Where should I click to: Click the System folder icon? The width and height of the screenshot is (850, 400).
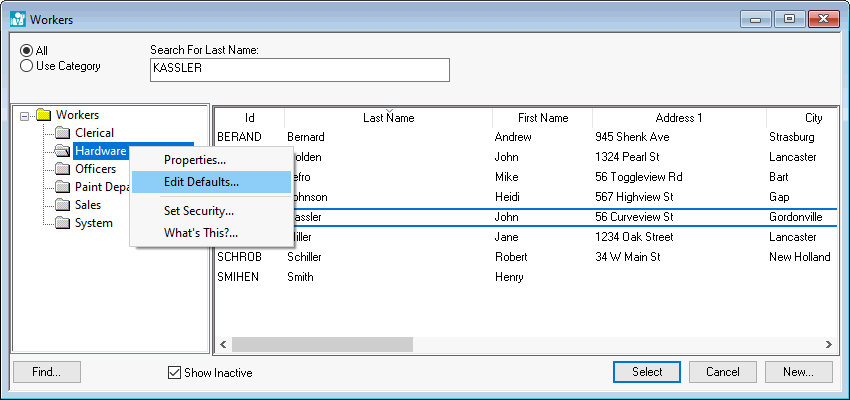pyautogui.click(x=62, y=223)
